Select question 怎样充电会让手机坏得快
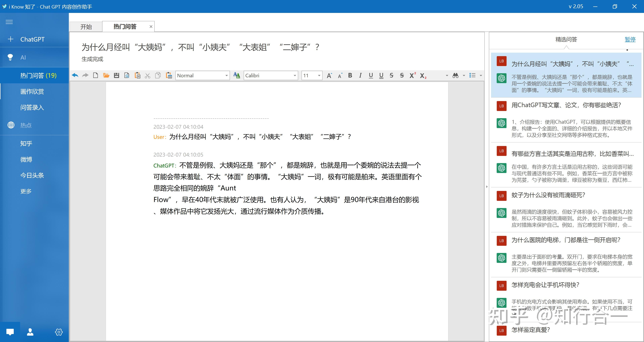 [545, 285]
